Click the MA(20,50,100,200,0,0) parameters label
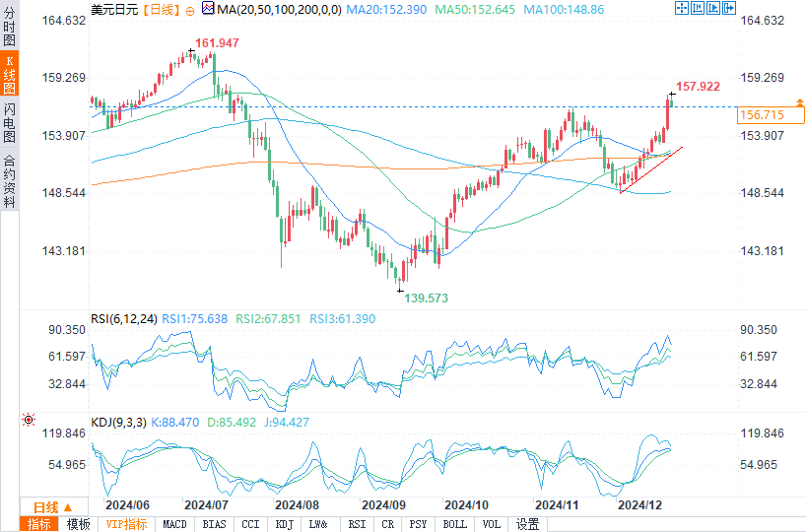The height and width of the screenshot is (532, 806). (279, 9)
